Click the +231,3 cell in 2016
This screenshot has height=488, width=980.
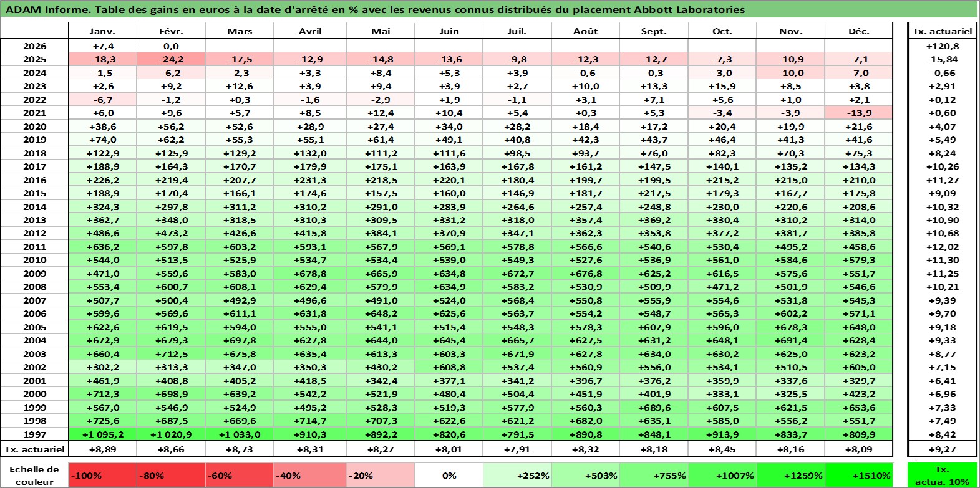(310, 180)
